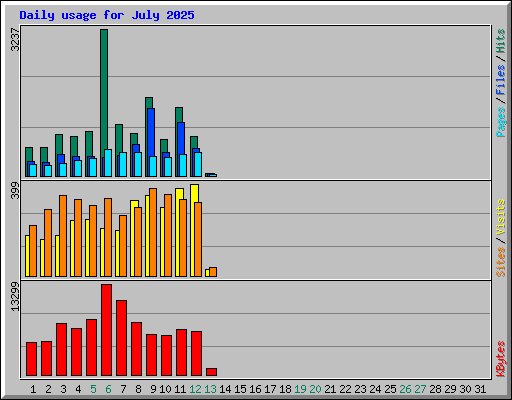Click day label 6 on the x-axis
Image resolution: width=512 pixels, height=400 pixels.
(x=108, y=389)
